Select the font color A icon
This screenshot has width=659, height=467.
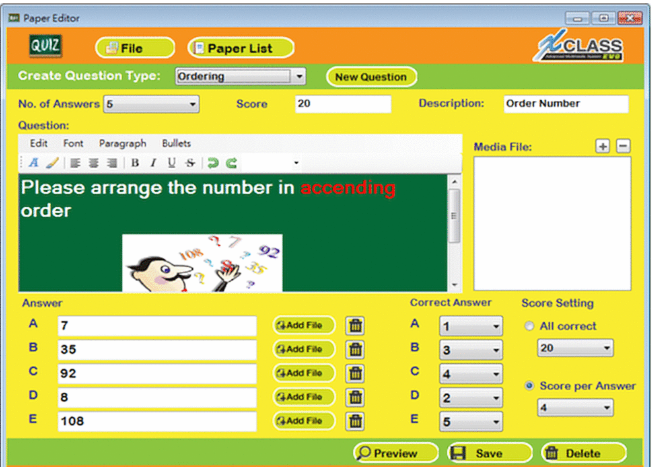(34, 163)
